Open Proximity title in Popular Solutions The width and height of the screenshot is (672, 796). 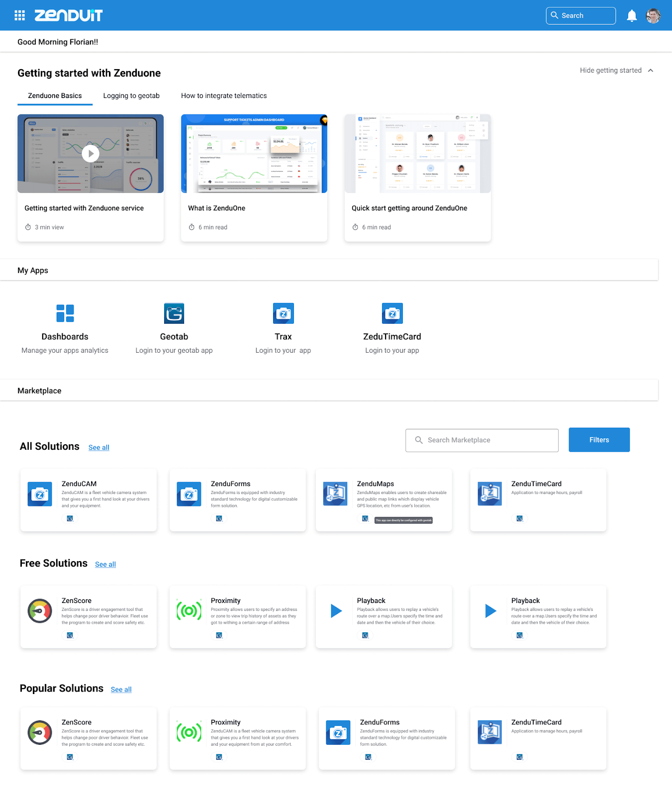click(226, 722)
